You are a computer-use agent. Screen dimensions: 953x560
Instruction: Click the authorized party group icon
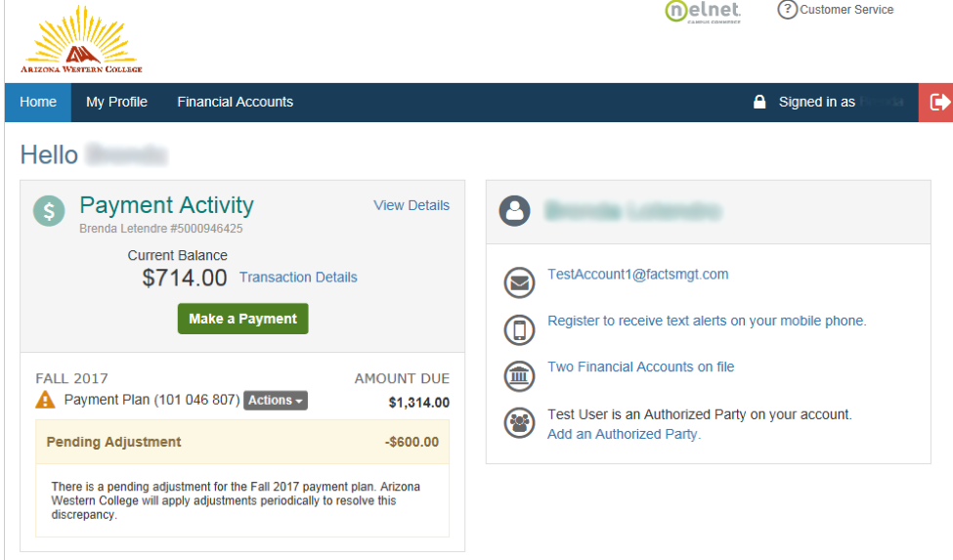point(520,422)
